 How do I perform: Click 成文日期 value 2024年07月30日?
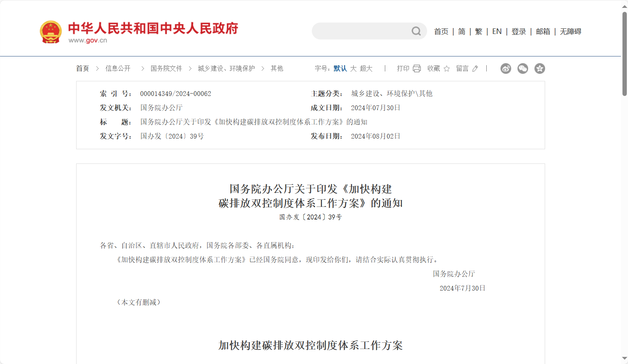click(x=376, y=108)
